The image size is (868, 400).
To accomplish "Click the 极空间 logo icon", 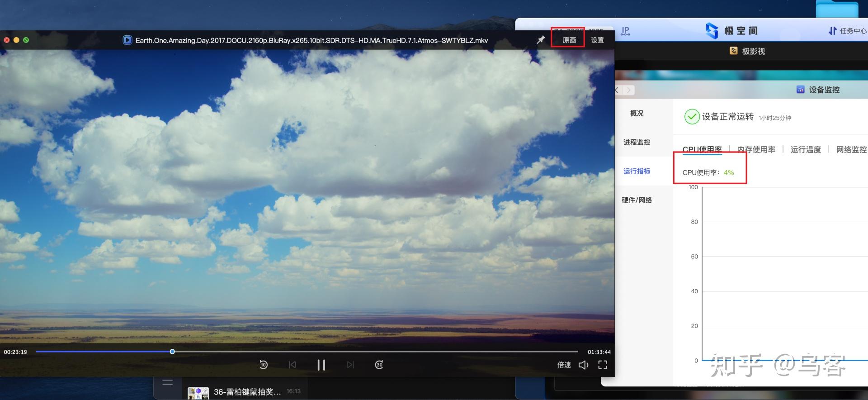I will pos(712,31).
